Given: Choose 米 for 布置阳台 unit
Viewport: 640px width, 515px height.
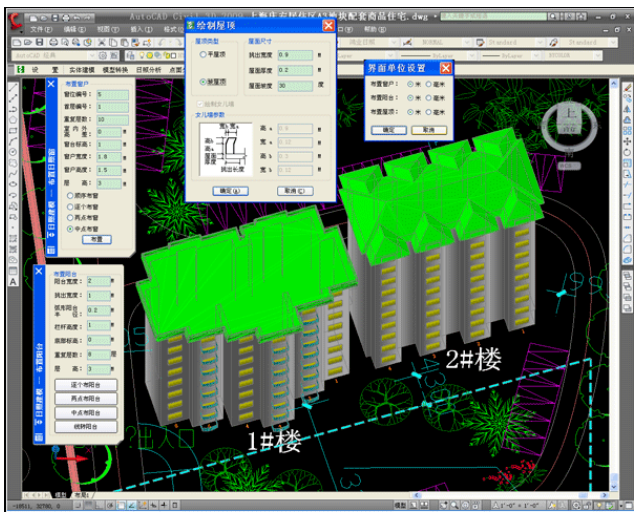Looking at the screenshot, I should click(410, 98).
